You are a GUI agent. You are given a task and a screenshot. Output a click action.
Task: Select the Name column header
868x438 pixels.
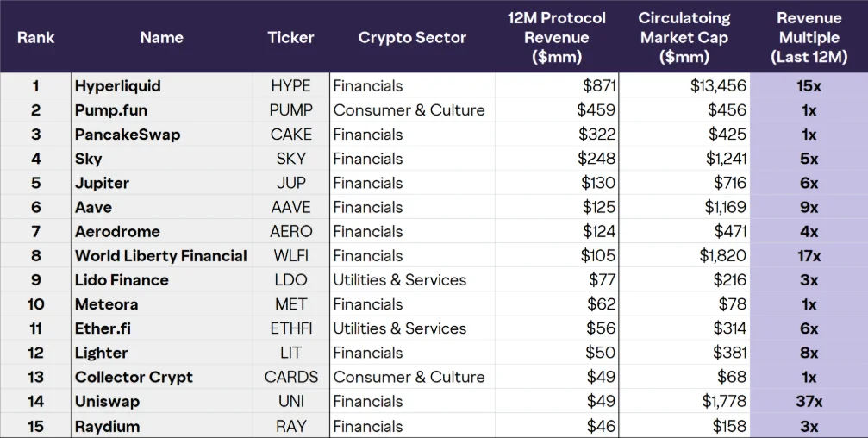point(162,38)
